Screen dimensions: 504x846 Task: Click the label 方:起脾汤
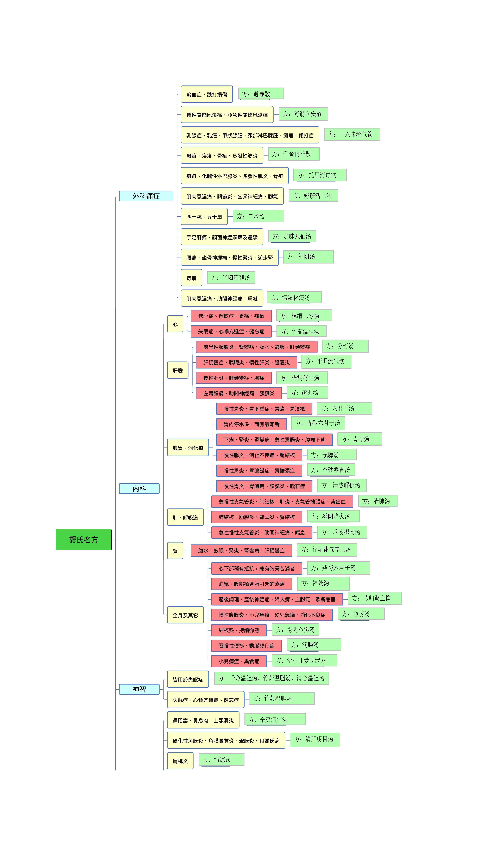(332, 455)
